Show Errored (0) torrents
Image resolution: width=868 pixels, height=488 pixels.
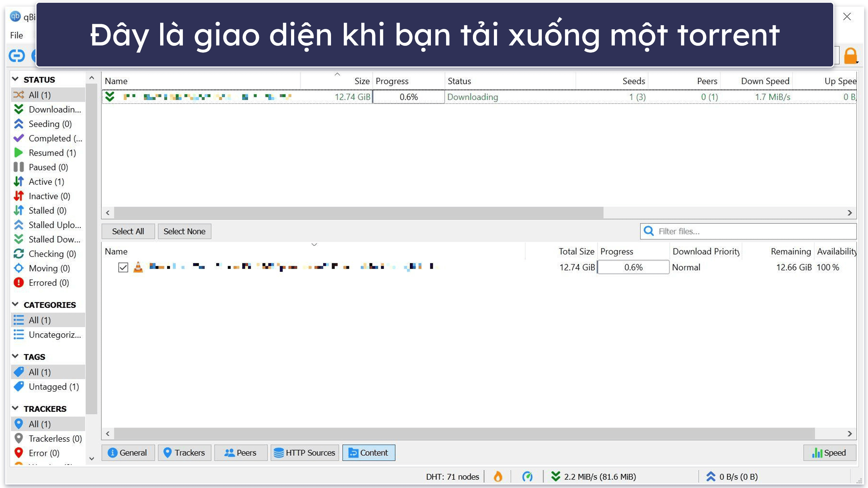(48, 283)
